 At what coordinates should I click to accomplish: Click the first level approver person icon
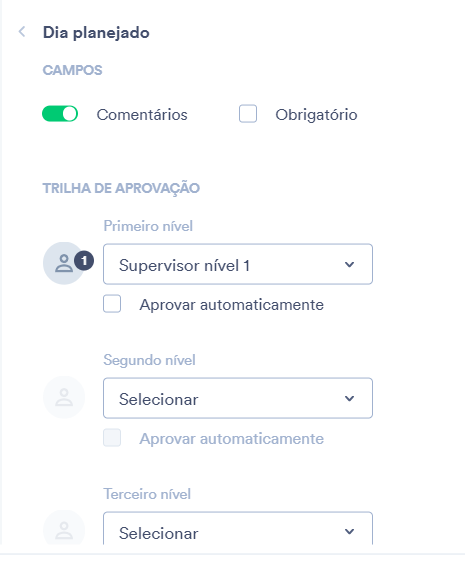pos(64,263)
